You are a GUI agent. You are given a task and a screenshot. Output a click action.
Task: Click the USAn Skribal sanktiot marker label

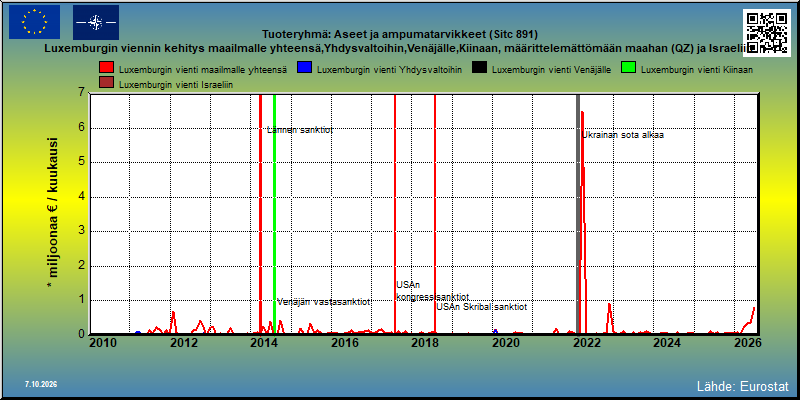482,307
